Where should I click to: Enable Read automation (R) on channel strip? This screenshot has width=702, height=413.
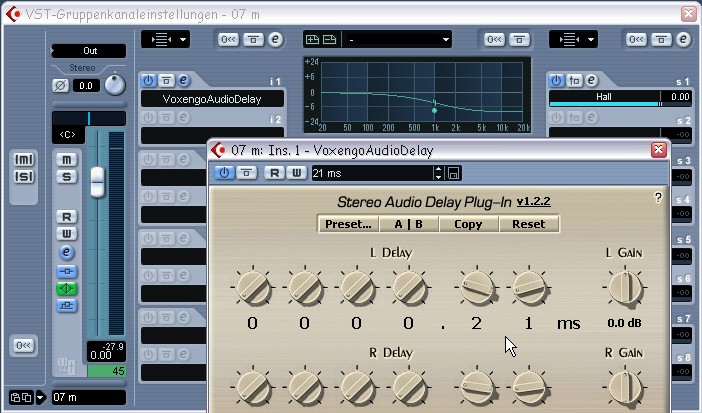click(x=66, y=217)
